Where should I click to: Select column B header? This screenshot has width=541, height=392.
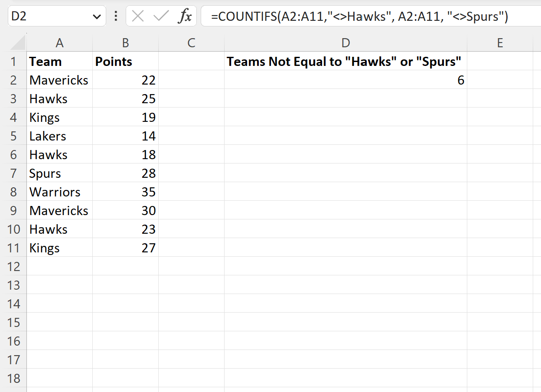pyautogui.click(x=125, y=42)
